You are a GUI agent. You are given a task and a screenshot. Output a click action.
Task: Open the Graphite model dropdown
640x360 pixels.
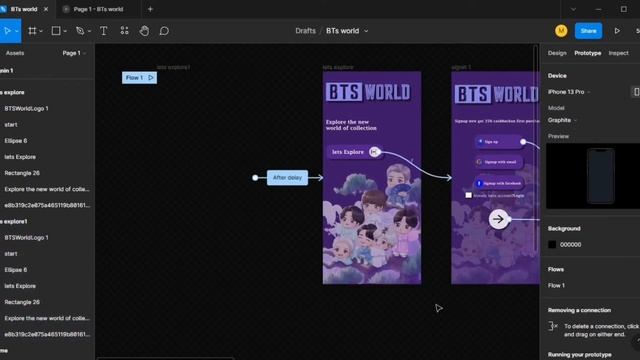point(562,120)
